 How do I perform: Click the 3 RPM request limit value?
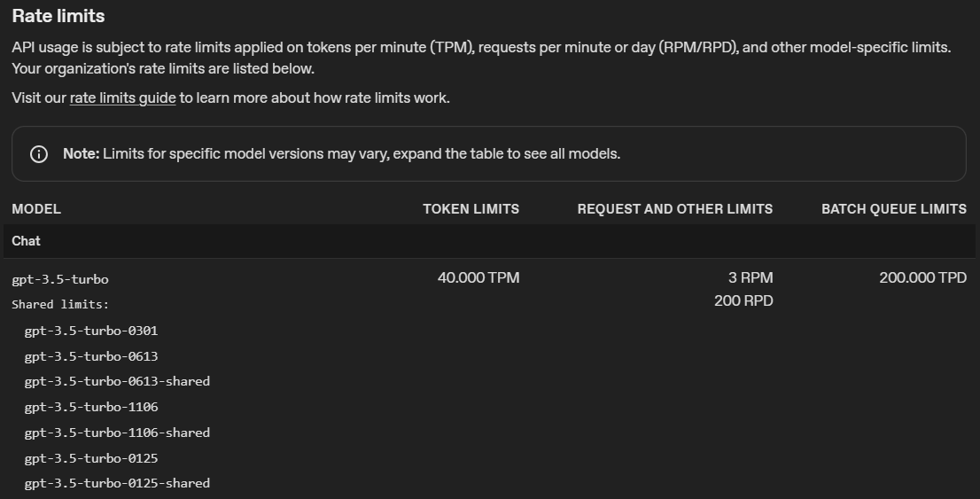[751, 278]
